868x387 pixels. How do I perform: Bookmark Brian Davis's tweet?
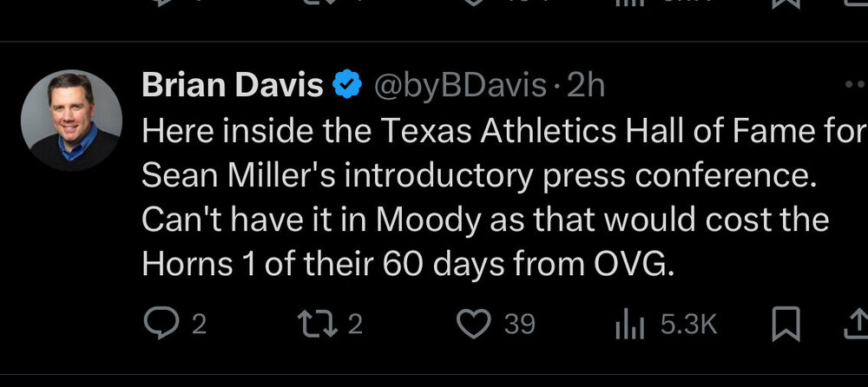click(x=786, y=325)
